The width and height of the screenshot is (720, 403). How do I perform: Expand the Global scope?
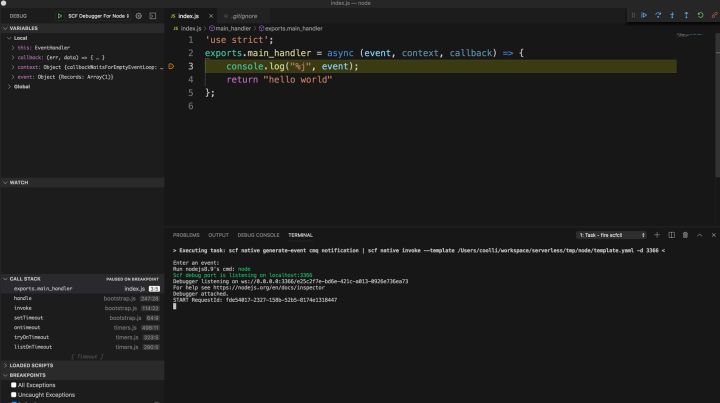click(x=83, y=86)
